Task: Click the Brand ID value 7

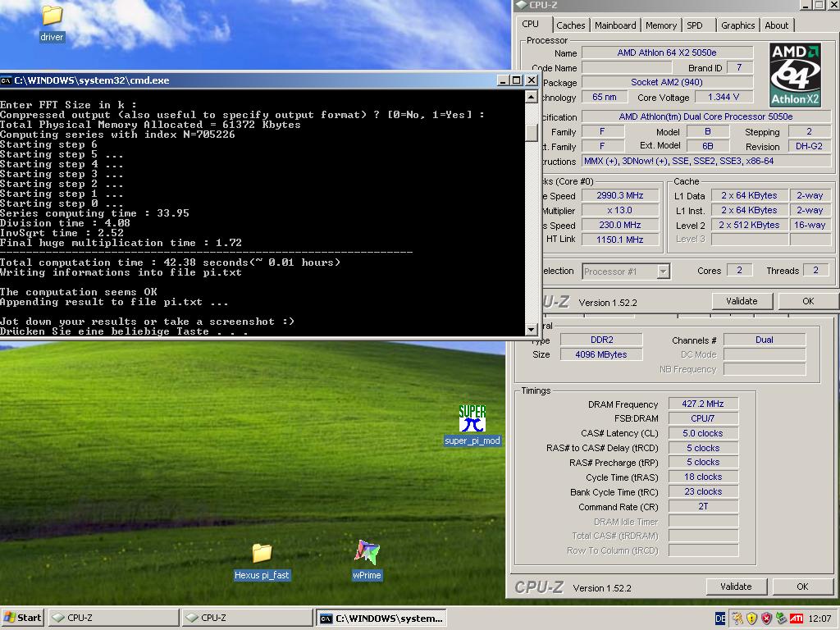Action: 739,67
